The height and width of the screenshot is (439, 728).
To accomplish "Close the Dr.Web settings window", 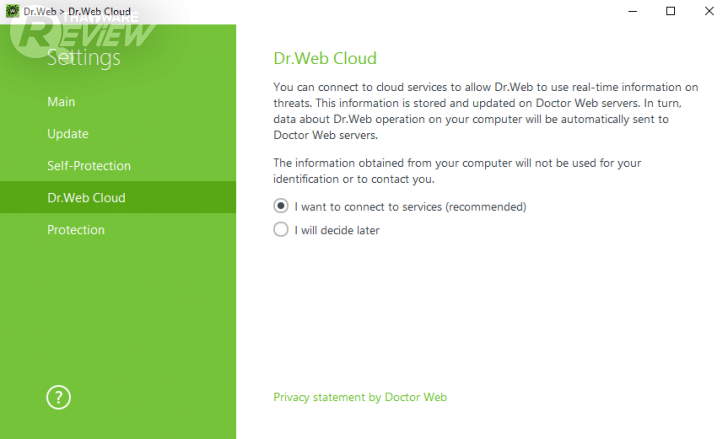I will pyautogui.click(x=707, y=11).
